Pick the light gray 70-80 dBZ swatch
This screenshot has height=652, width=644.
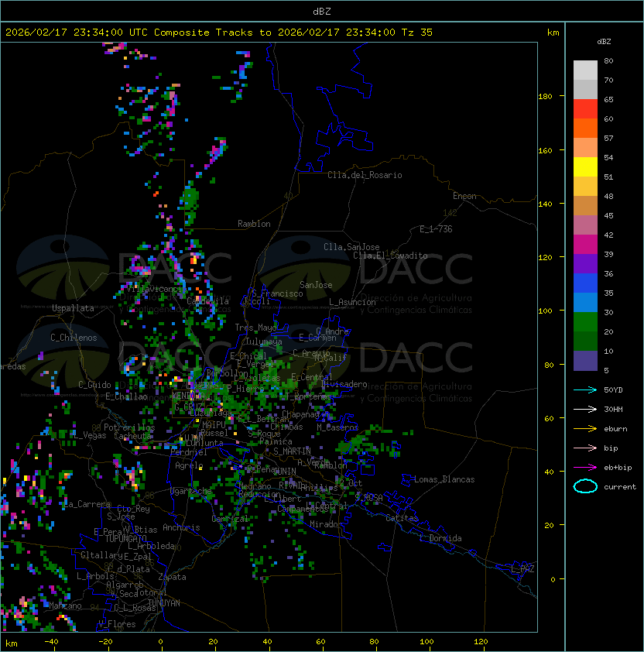585,70
